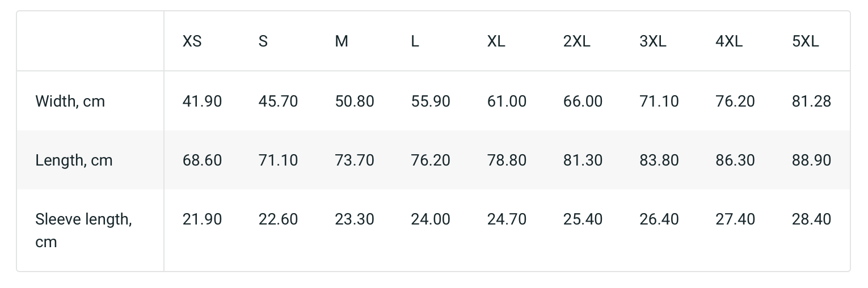This screenshot has height=288, width=868.
Task: Select the 4XL size header
Action: click(729, 41)
